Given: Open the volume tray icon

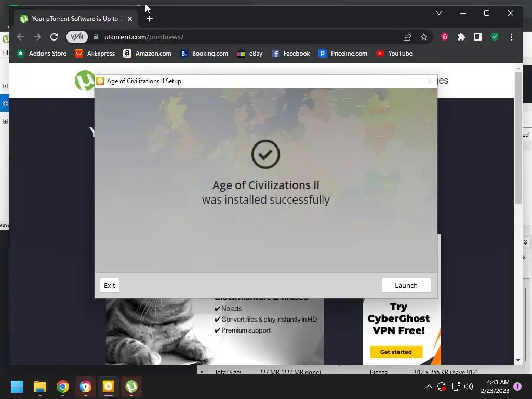Looking at the screenshot, I should pos(469,387).
